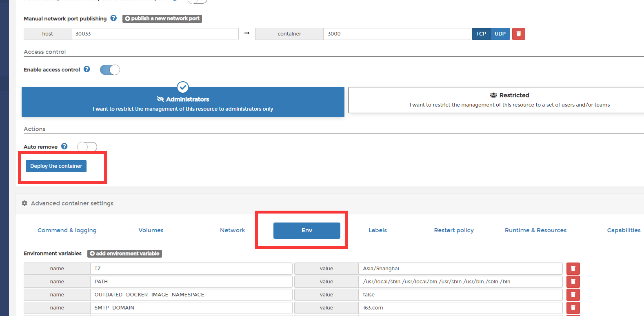Open the Capabilities tab
The height and width of the screenshot is (316, 644).
pos(624,230)
